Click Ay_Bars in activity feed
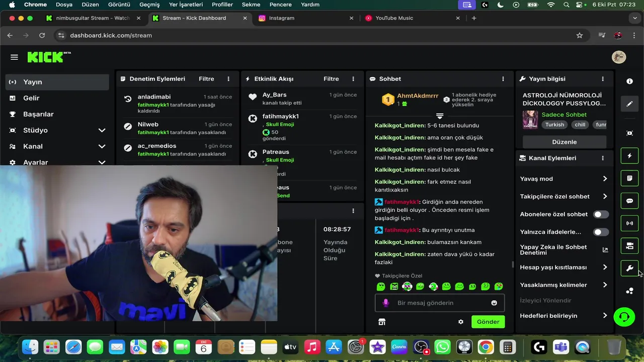Viewport: 644px width, 362px height. [x=274, y=95]
